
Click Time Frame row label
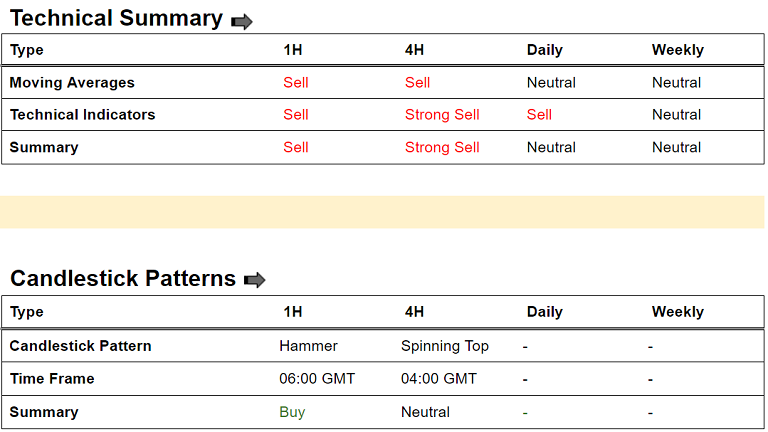pyautogui.click(x=52, y=379)
